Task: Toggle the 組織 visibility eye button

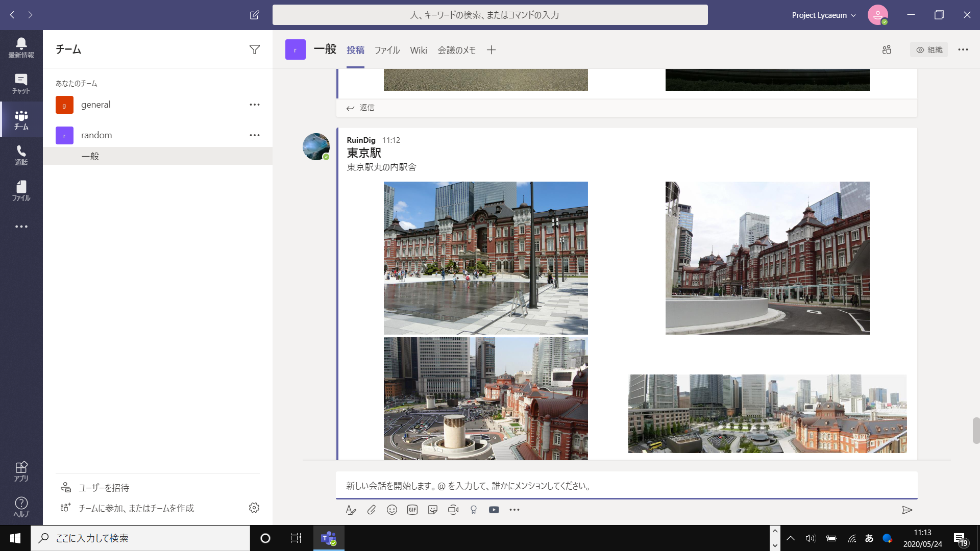Action: pos(929,49)
